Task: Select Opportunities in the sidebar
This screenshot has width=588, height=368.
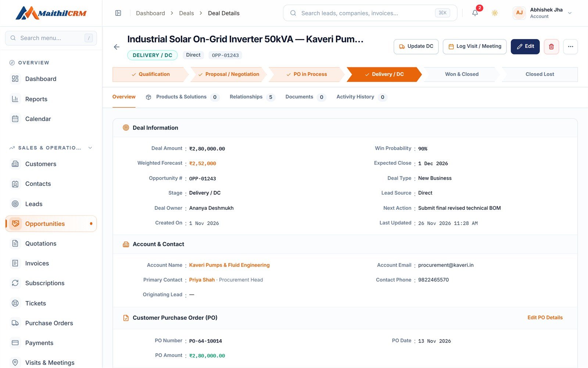Action: [x=51, y=224]
